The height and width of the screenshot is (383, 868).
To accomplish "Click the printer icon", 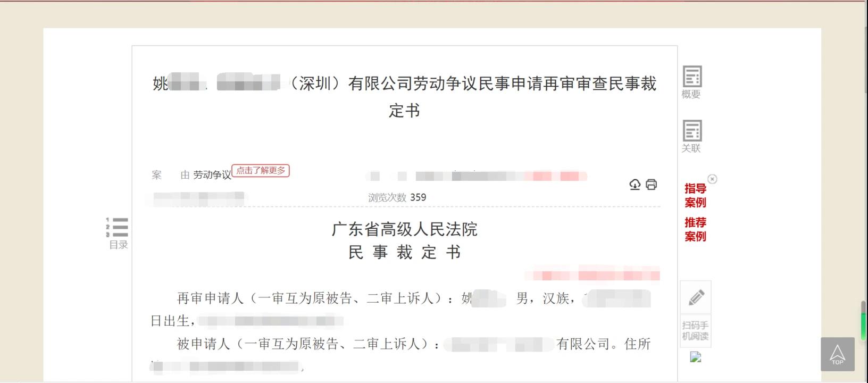I will 652,185.
